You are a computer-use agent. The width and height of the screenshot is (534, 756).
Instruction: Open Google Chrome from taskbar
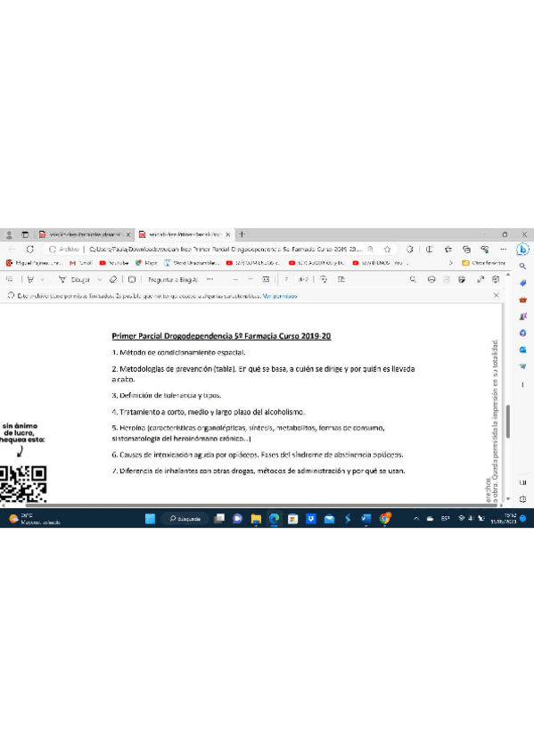384,519
